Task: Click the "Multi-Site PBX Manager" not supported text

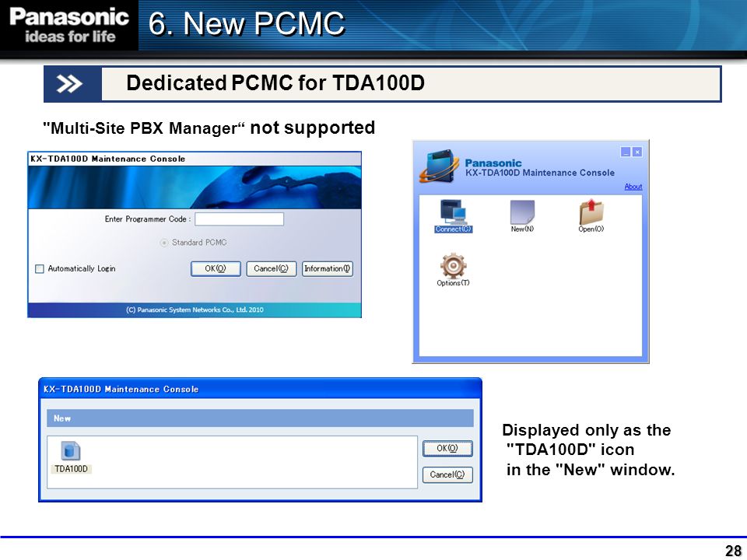Action: pos(209,128)
